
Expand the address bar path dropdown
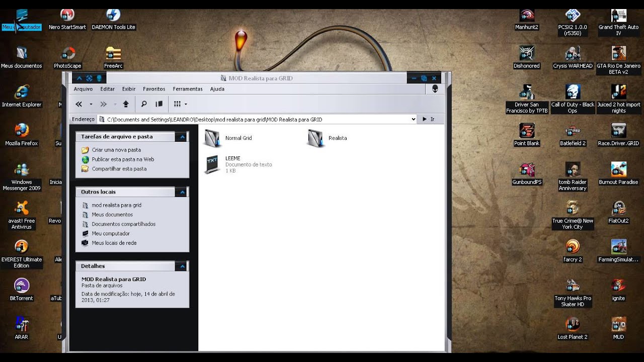pyautogui.click(x=414, y=119)
